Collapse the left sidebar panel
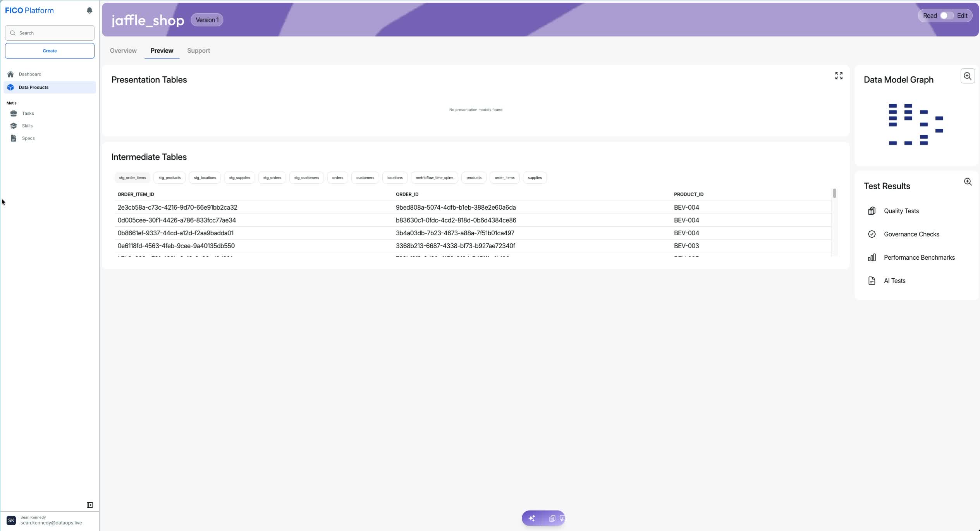 [90, 505]
